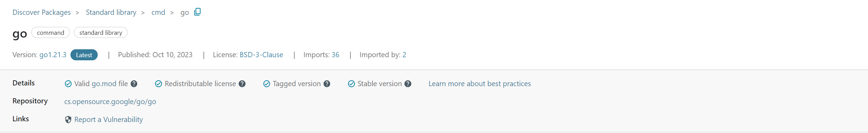Click the checkmark icon for Stable version
Screen dimensions: 868x133
pos(351,84)
